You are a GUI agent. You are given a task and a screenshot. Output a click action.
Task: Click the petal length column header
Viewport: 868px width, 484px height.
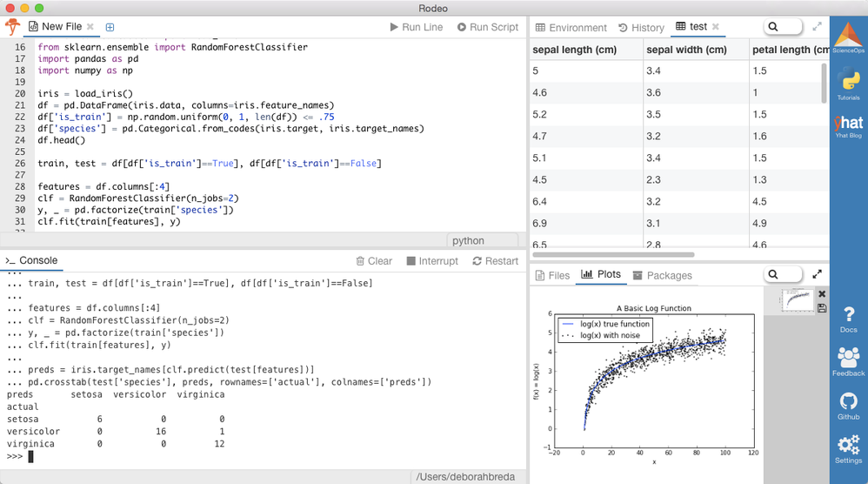pyautogui.click(x=790, y=50)
